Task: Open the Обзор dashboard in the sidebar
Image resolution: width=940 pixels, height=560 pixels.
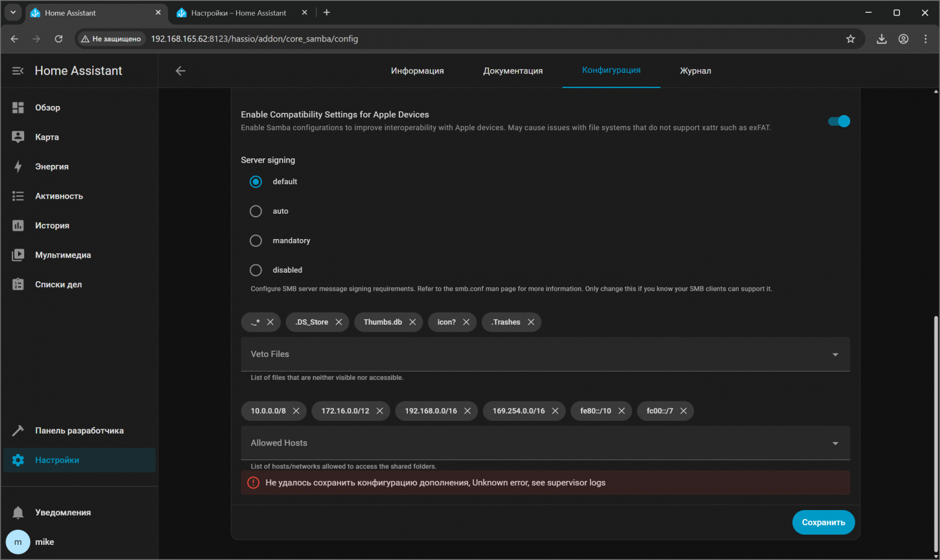Action: click(x=48, y=107)
